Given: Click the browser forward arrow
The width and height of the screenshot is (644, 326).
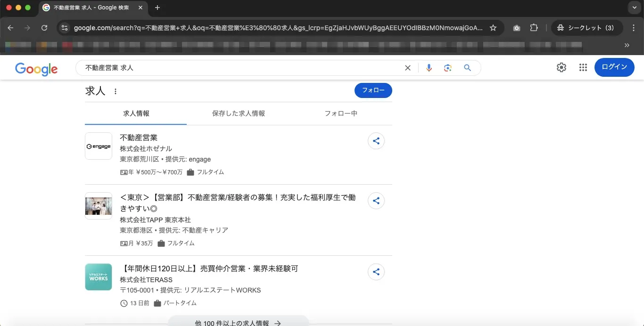Looking at the screenshot, I should coord(27,28).
